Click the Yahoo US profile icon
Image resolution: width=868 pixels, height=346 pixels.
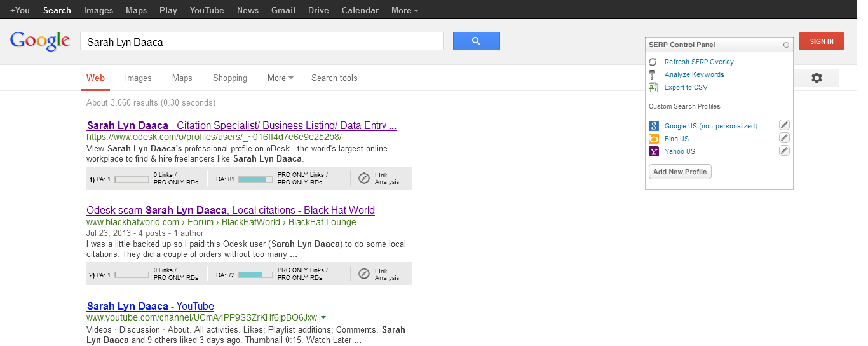click(x=654, y=151)
